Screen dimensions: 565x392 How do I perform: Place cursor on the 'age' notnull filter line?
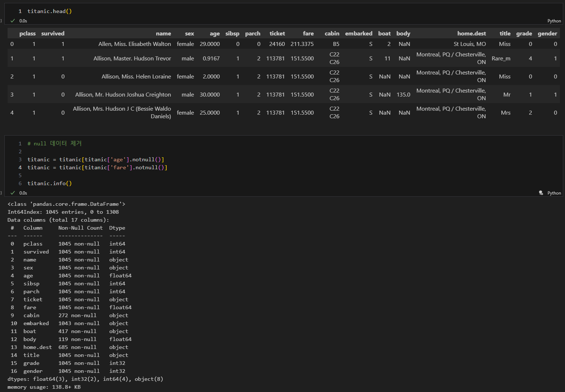(x=96, y=159)
